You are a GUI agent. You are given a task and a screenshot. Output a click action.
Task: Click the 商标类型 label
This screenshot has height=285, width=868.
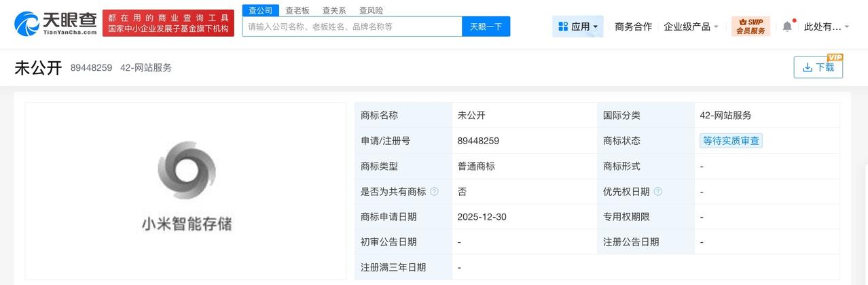pyautogui.click(x=379, y=166)
